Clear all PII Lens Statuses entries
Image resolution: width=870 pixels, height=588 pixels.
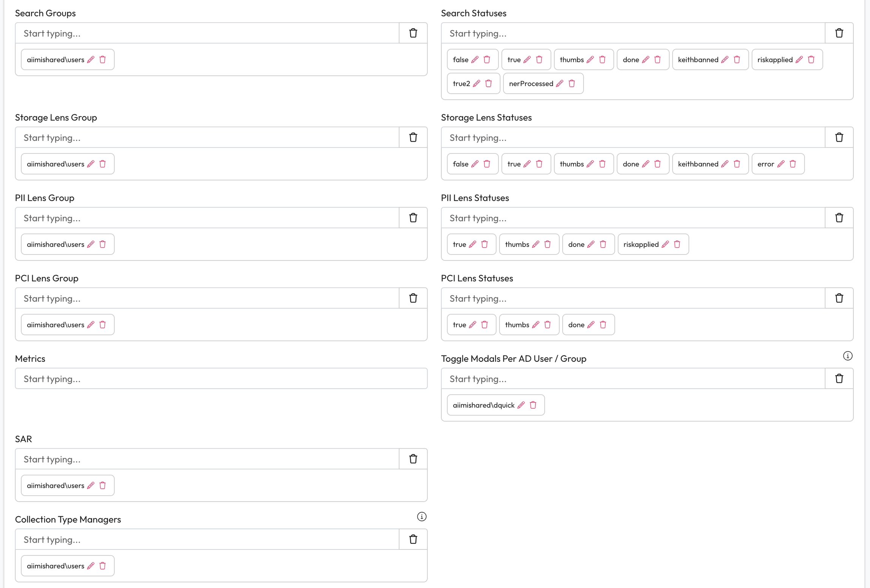[x=839, y=218]
